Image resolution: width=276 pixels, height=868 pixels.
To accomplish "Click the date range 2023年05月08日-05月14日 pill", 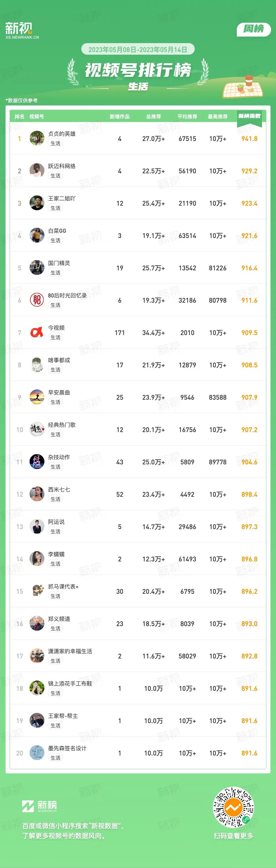I will [138, 49].
